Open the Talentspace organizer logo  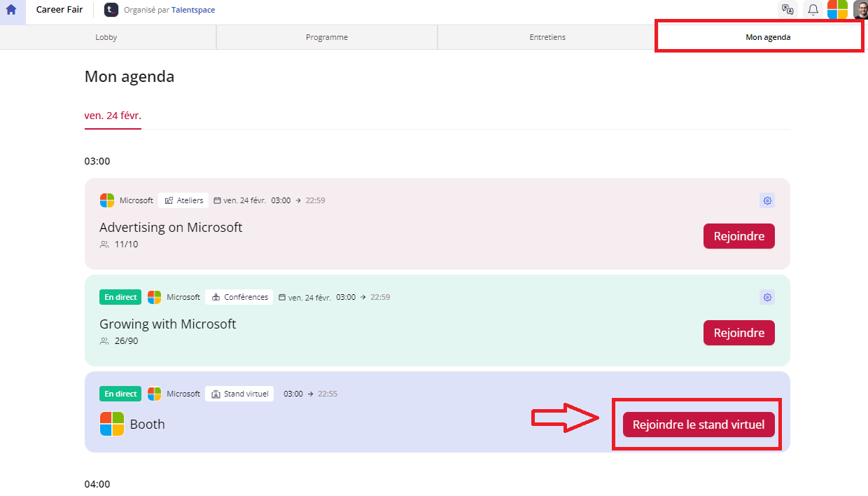point(111,10)
